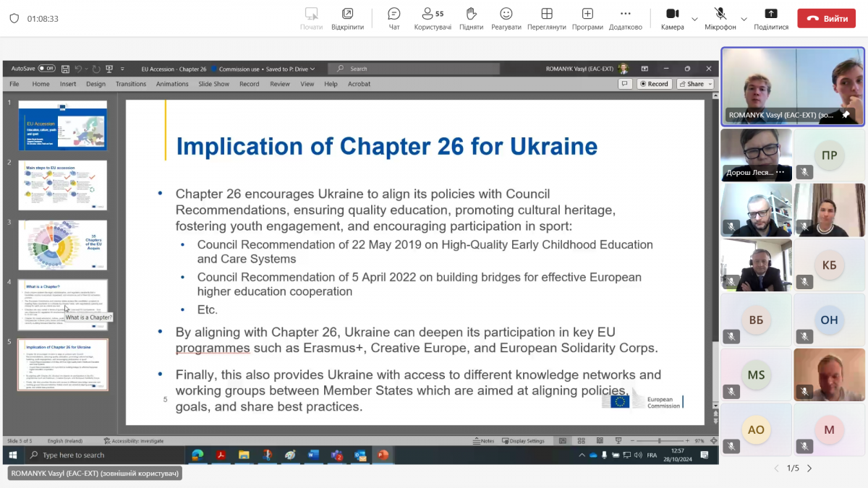The height and width of the screenshot is (488, 868).
Task: Open More actions menu
Action: point(626,19)
